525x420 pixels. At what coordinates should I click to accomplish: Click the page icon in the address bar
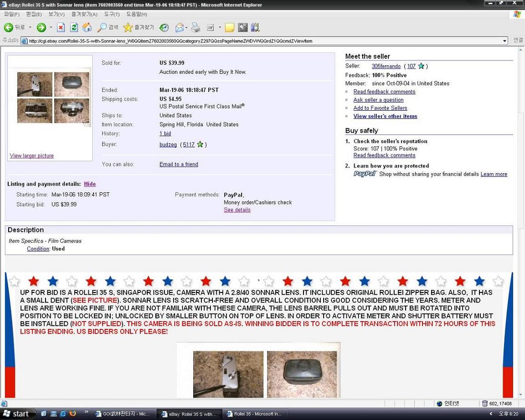(x=24, y=41)
